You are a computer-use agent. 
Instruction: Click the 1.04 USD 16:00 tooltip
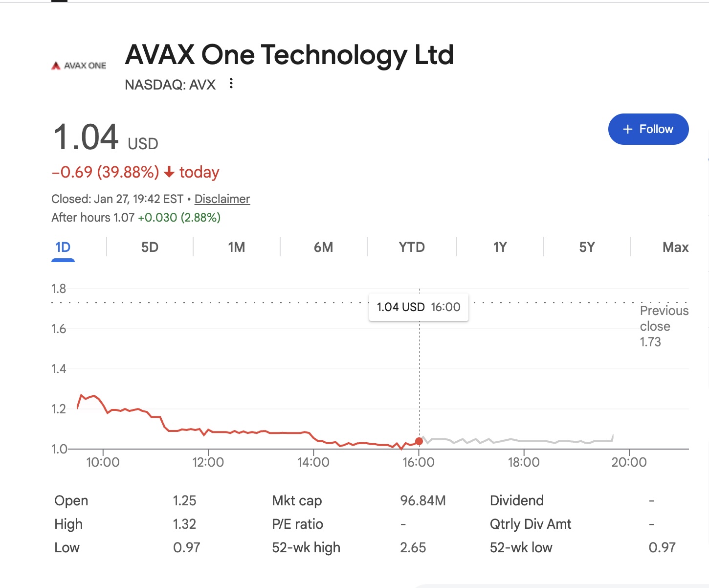tap(419, 307)
